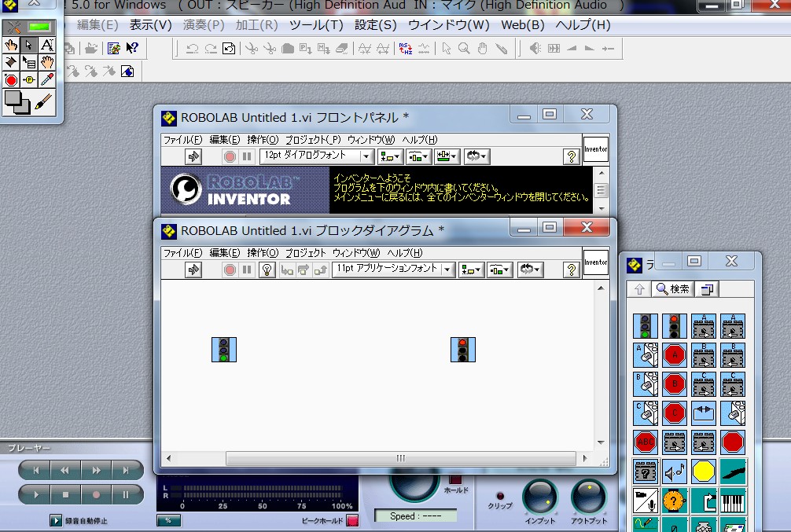Toggle Highlight Execution lightbulb in block diagram

click(267, 270)
